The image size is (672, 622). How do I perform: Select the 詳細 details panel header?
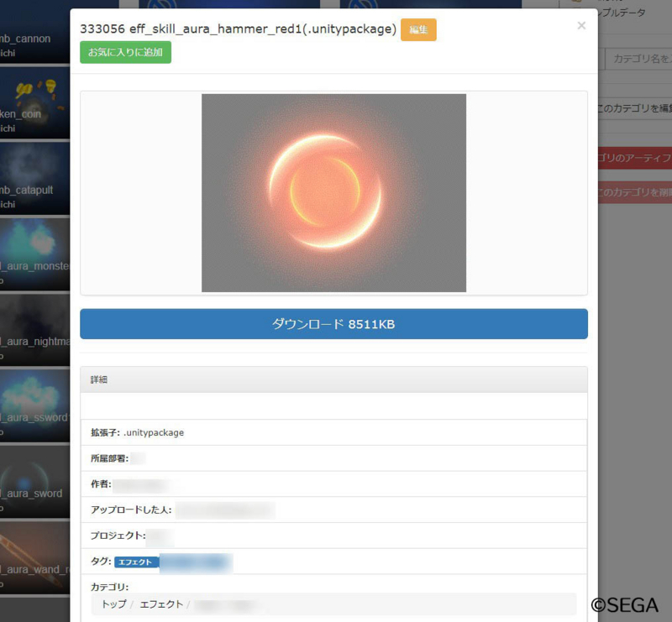333,379
